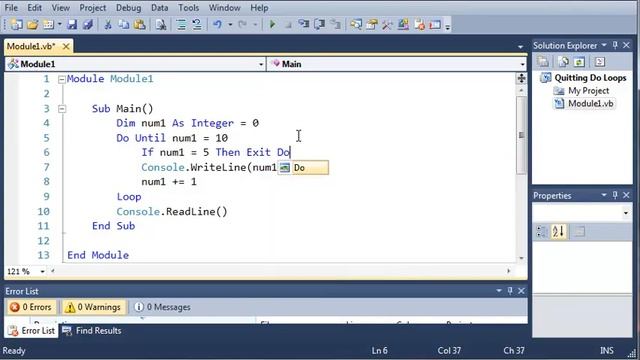Click View Code icon in Solution Explorer
This screenshot has height=360, width=640.
click(x=600, y=62)
